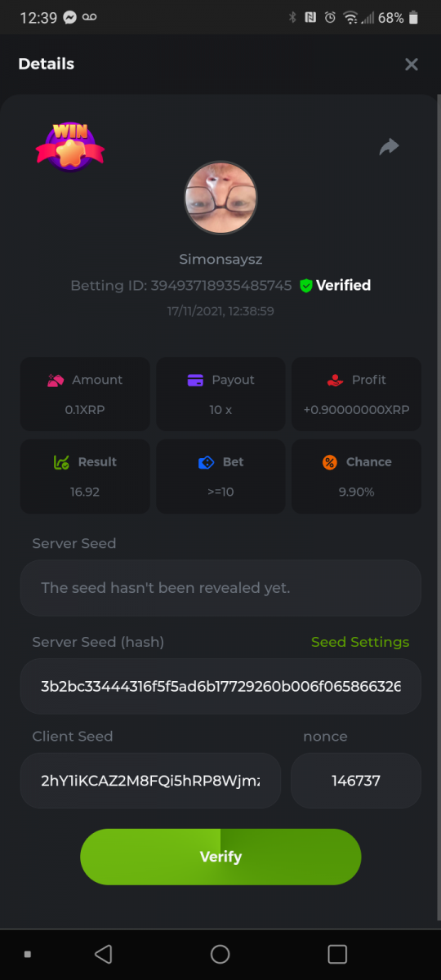Screen dimensions: 441x980
Task: Tap the Amount icon
Action: pyautogui.click(x=56, y=380)
